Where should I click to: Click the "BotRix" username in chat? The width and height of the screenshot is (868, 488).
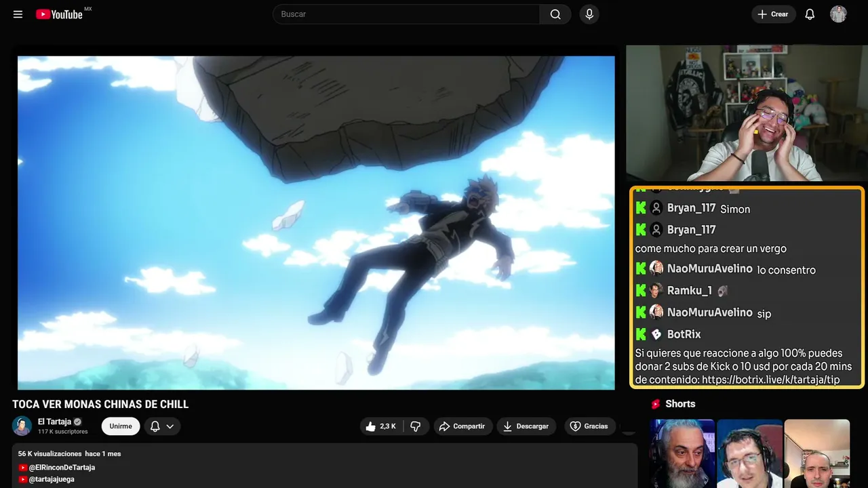click(x=684, y=334)
